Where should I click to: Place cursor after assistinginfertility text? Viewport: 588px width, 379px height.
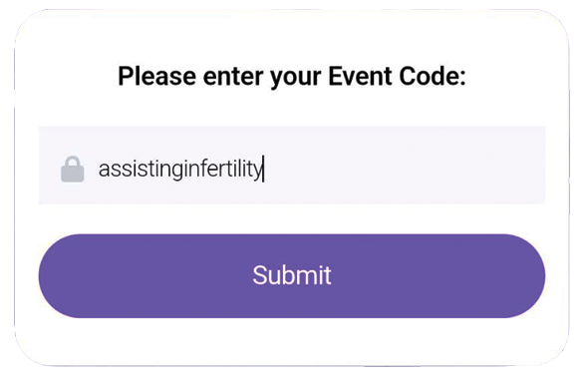pyautogui.click(x=263, y=170)
